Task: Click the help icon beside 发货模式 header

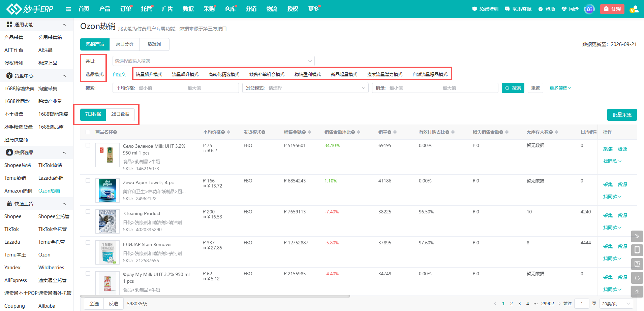Action: pos(264,132)
